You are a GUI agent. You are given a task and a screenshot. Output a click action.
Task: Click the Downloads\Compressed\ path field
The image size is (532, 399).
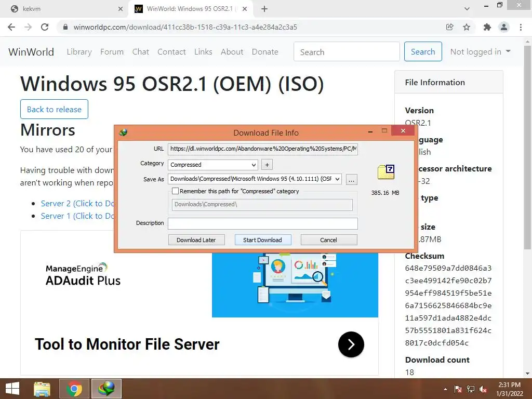tap(262, 205)
